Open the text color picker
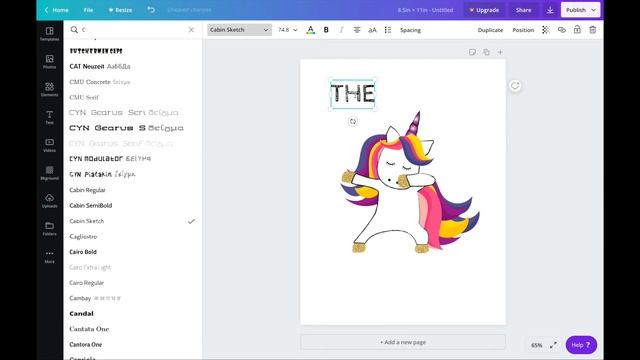The height and width of the screenshot is (360, 640). [x=310, y=30]
